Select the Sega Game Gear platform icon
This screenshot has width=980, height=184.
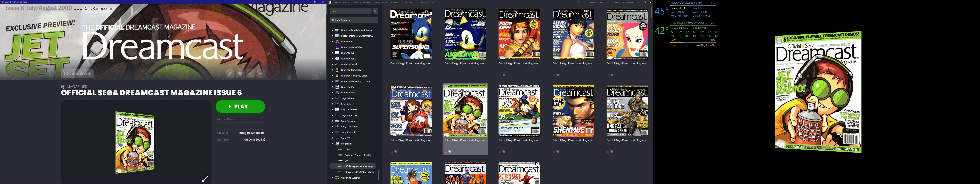click(x=337, y=116)
